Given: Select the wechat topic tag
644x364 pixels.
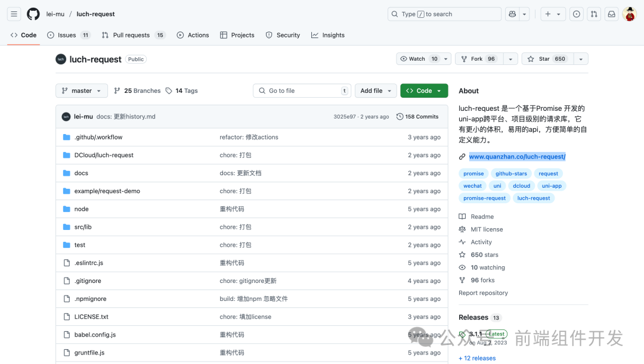Looking at the screenshot, I should click(x=472, y=186).
